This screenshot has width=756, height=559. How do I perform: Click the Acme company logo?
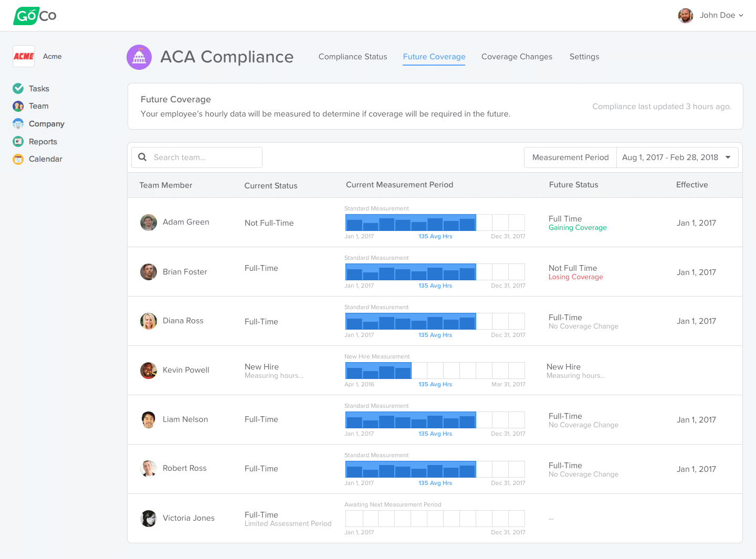(24, 56)
